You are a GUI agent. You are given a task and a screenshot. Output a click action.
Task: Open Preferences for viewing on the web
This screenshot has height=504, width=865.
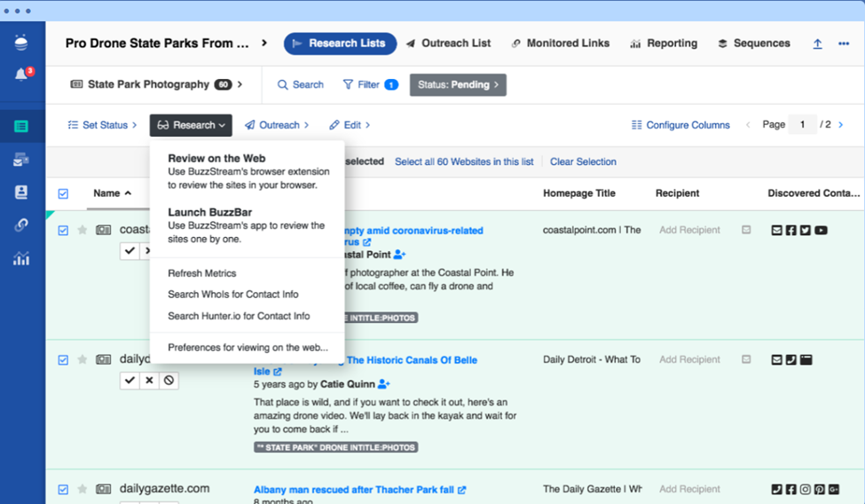248,347
